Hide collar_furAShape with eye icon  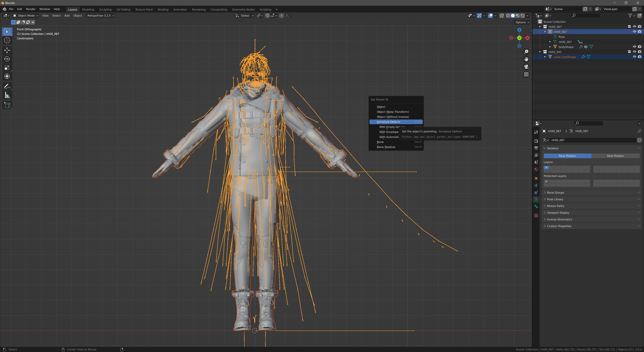click(x=634, y=57)
